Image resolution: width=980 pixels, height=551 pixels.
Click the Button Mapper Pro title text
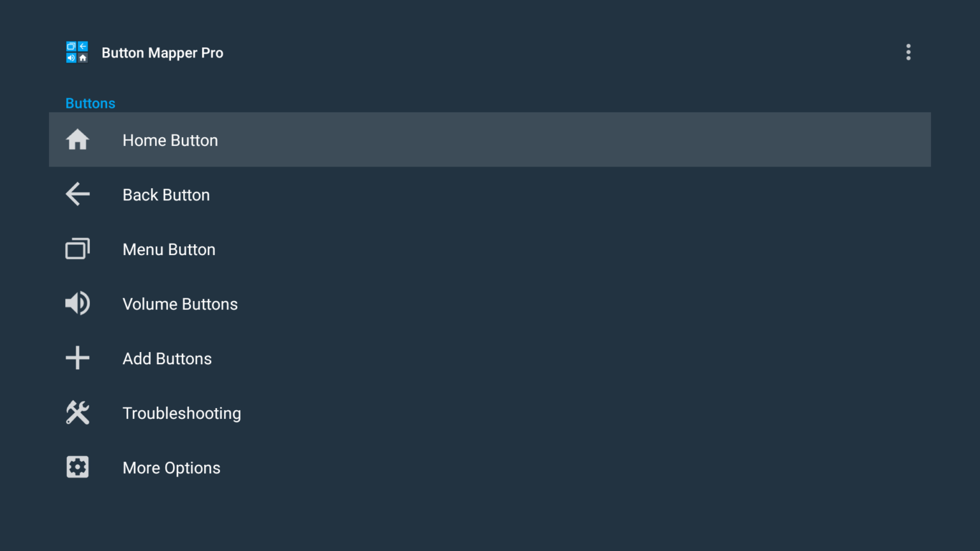[163, 52]
